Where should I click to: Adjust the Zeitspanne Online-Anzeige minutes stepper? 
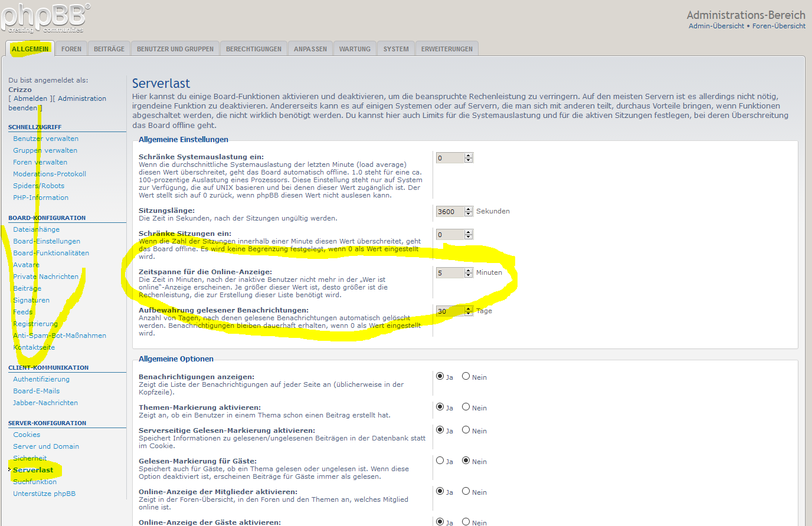tap(469, 272)
